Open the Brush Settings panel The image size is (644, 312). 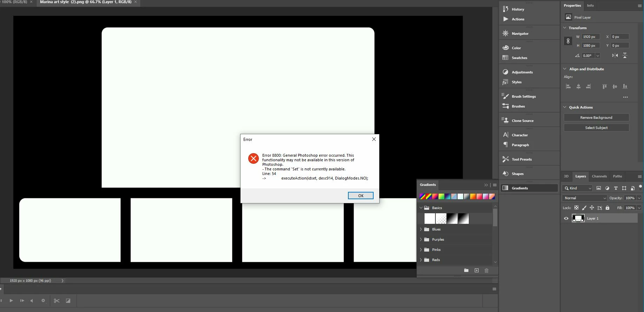tap(524, 96)
